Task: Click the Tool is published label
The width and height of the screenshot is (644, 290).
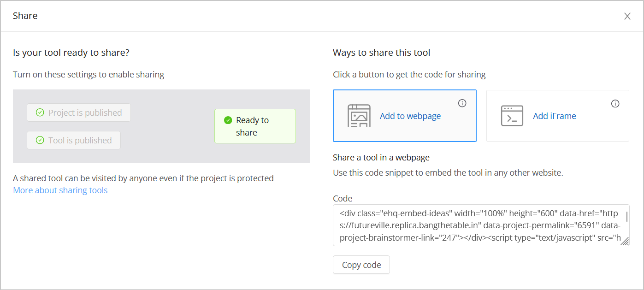Action: (x=80, y=140)
